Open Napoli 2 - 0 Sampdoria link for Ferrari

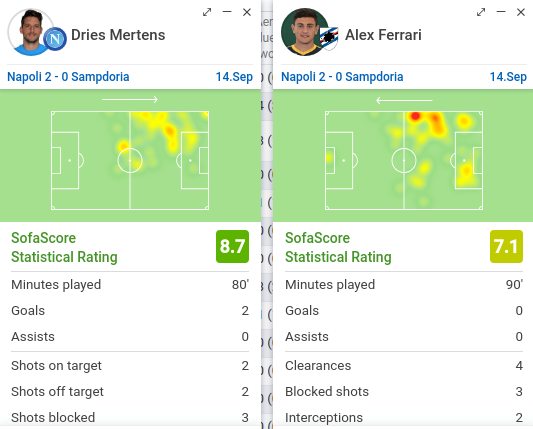pos(342,77)
